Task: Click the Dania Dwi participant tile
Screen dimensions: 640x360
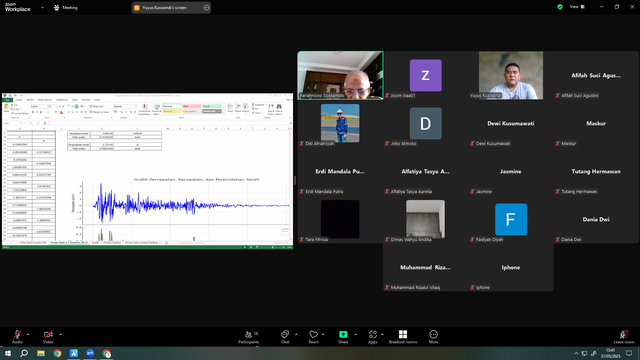Action: pyautogui.click(x=596, y=219)
